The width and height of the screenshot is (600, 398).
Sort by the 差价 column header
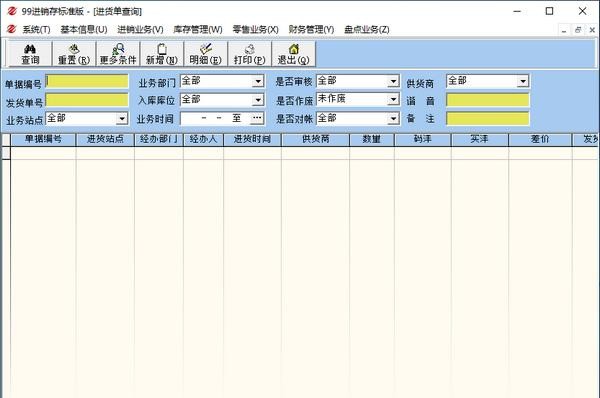tap(540, 140)
